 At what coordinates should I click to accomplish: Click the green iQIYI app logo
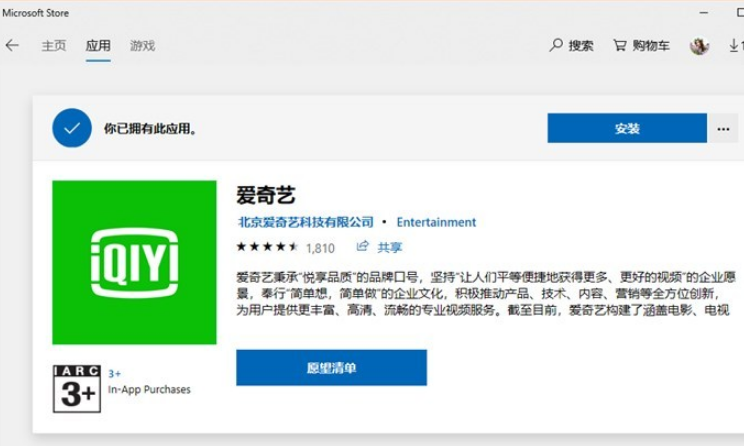click(x=134, y=262)
